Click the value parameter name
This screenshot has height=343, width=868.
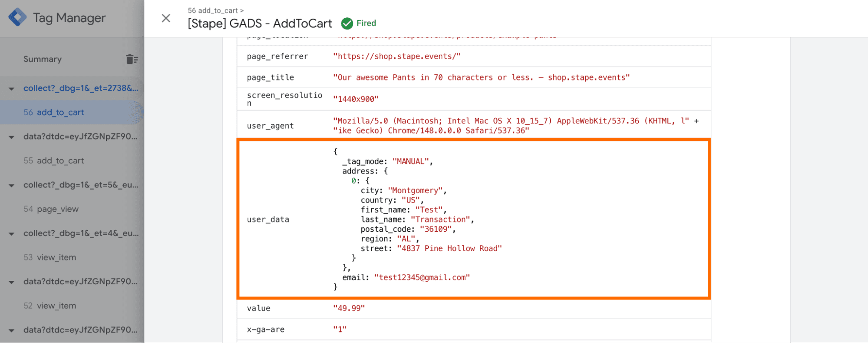259,308
